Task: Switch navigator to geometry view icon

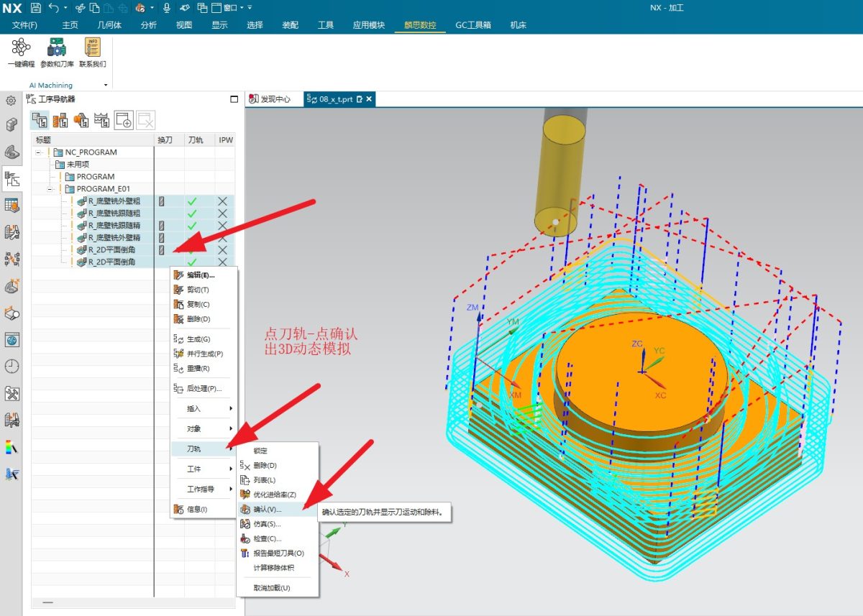Action: click(81, 119)
